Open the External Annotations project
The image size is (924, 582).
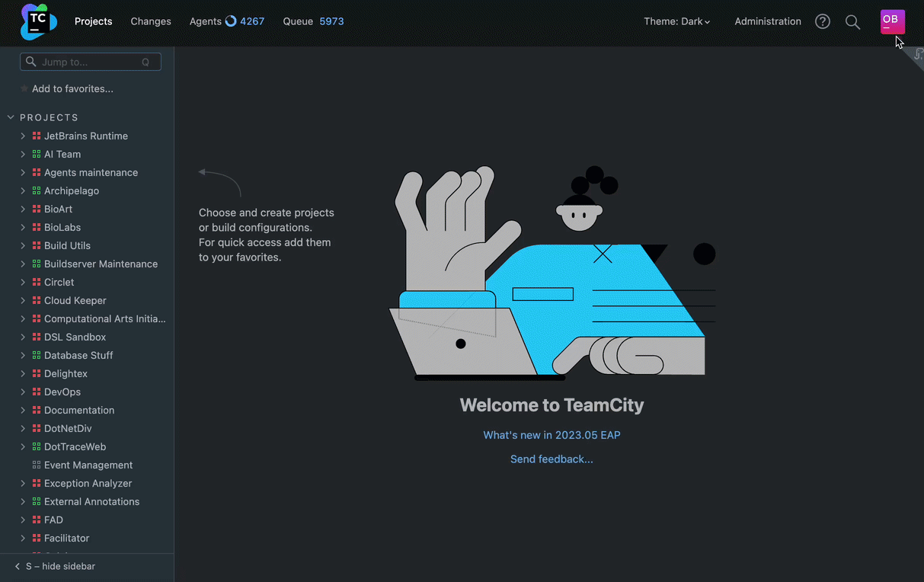(x=91, y=502)
